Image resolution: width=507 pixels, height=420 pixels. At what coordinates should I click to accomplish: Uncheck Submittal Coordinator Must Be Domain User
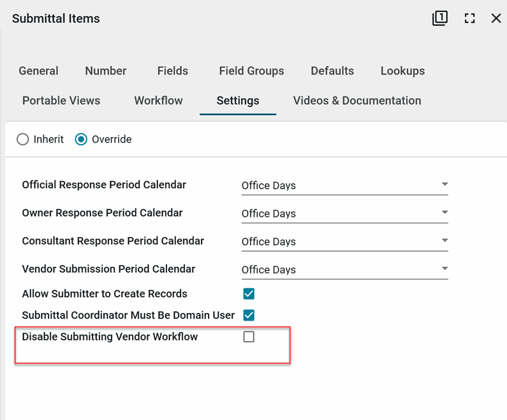point(249,315)
